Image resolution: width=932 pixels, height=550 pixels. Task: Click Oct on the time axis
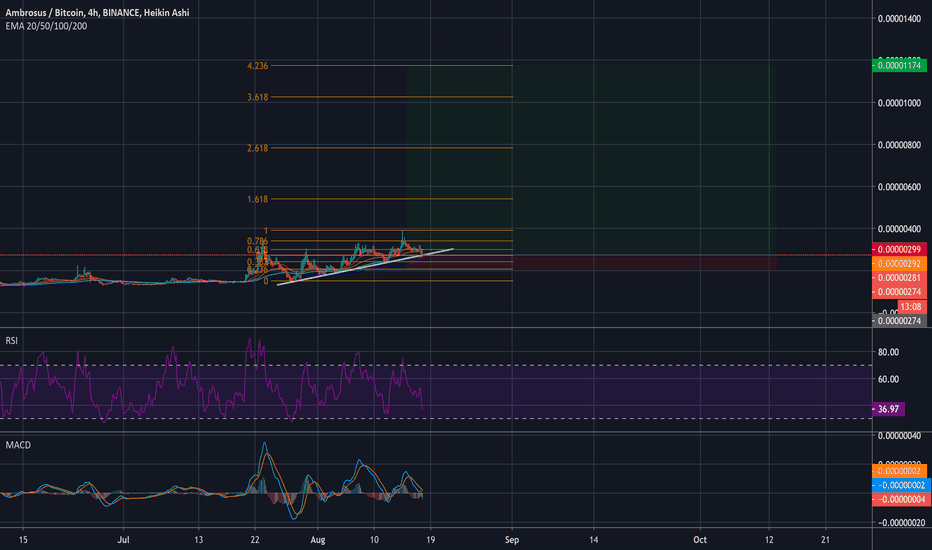coord(700,540)
